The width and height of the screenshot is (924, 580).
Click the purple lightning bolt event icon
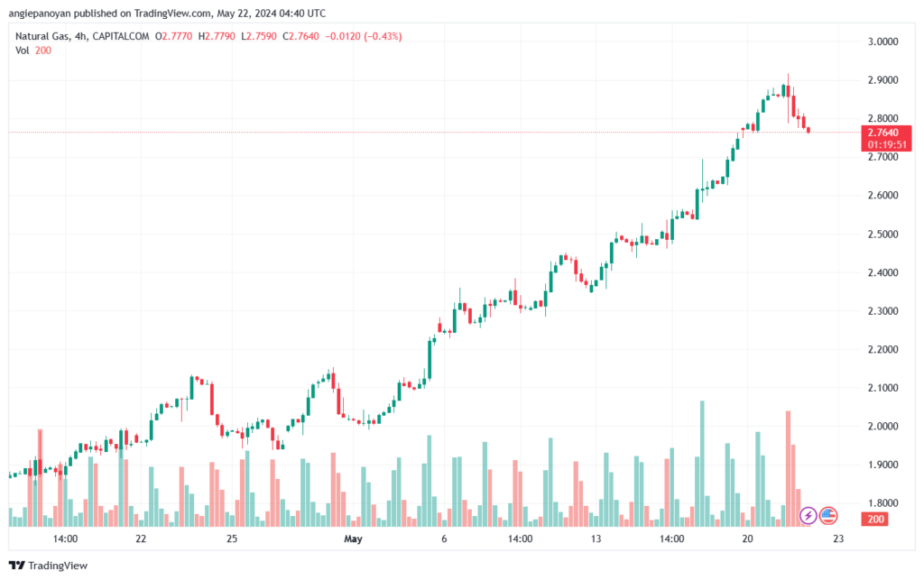coord(808,516)
